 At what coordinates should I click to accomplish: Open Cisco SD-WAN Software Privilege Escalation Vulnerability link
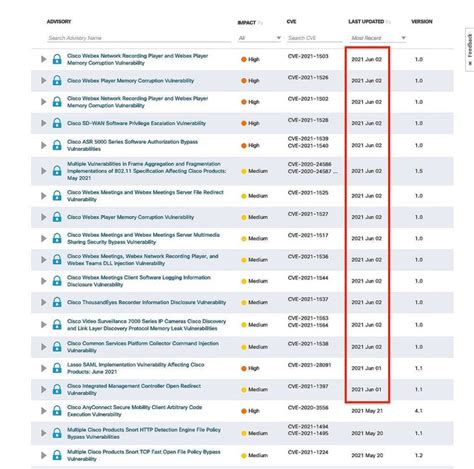(136, 123)
